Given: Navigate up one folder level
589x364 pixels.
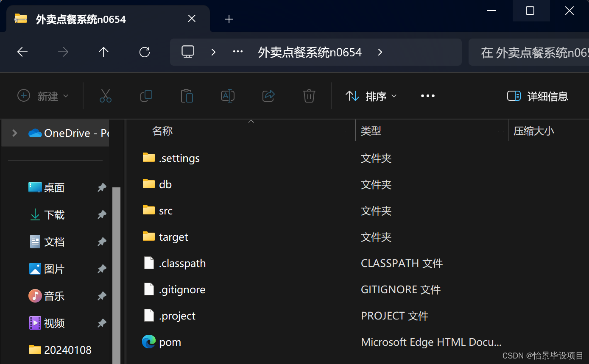Looking at the screenshot, I should [x=103, y=52].
